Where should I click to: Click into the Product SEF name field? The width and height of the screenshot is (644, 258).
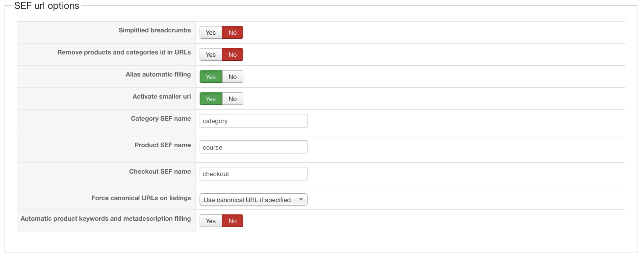(x=253, y=148)
